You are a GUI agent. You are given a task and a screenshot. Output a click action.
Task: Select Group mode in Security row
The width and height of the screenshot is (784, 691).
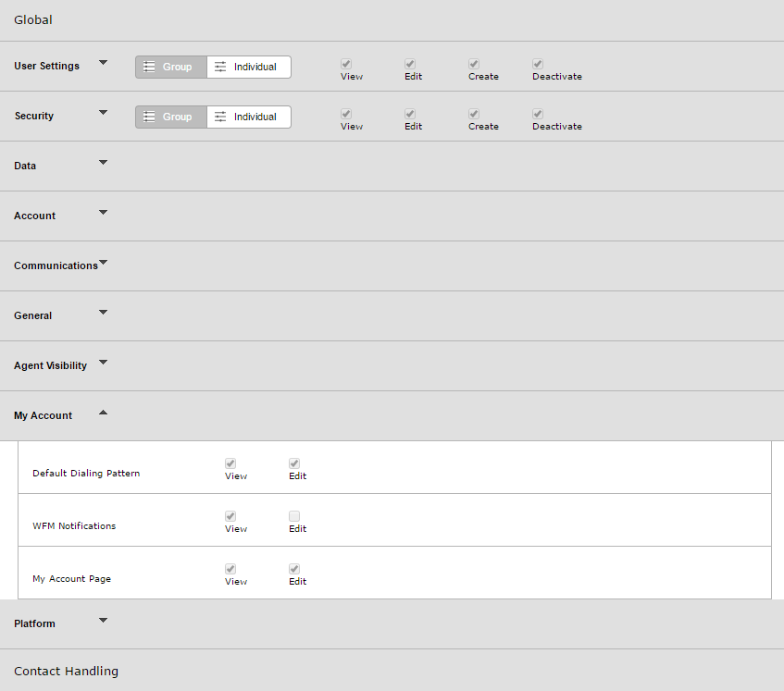tap(171, 117)
